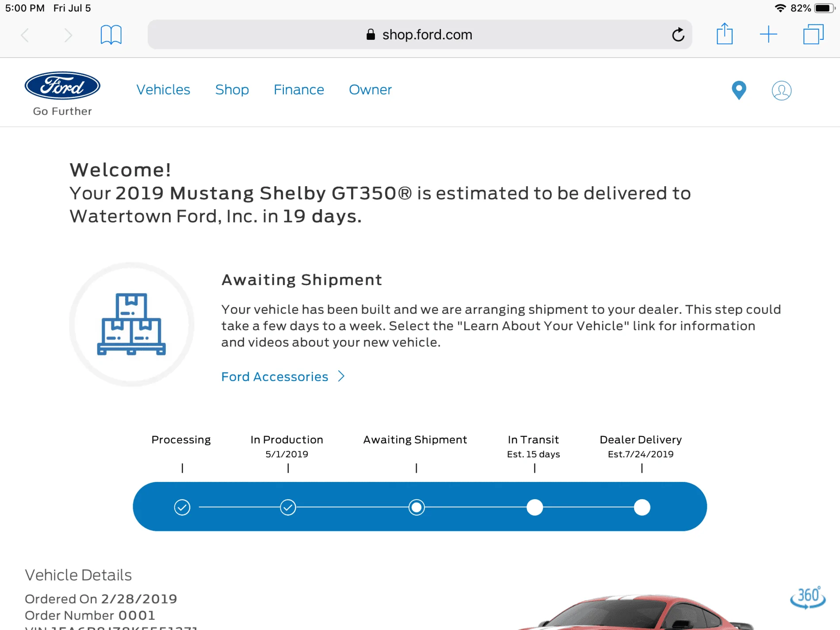Click the Est.7/24/2019 delivery date

(x=641, y=454)
